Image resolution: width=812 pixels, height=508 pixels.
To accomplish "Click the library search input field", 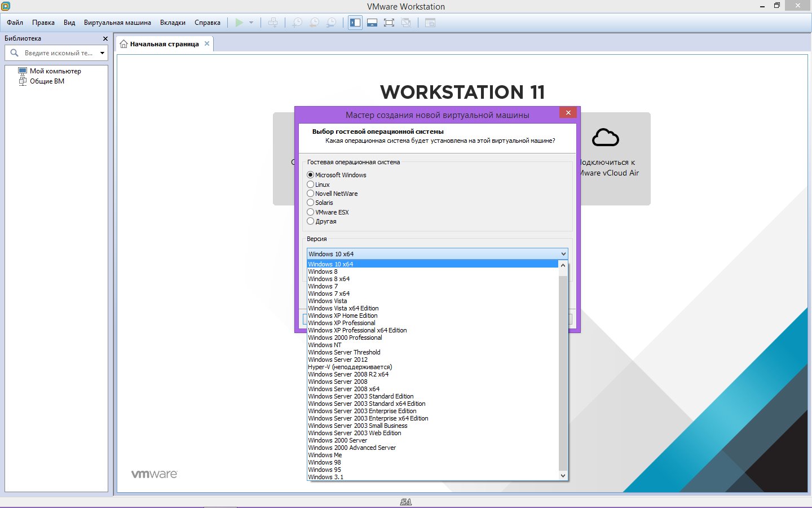I will pyautogui.click(x=59, y=53).
